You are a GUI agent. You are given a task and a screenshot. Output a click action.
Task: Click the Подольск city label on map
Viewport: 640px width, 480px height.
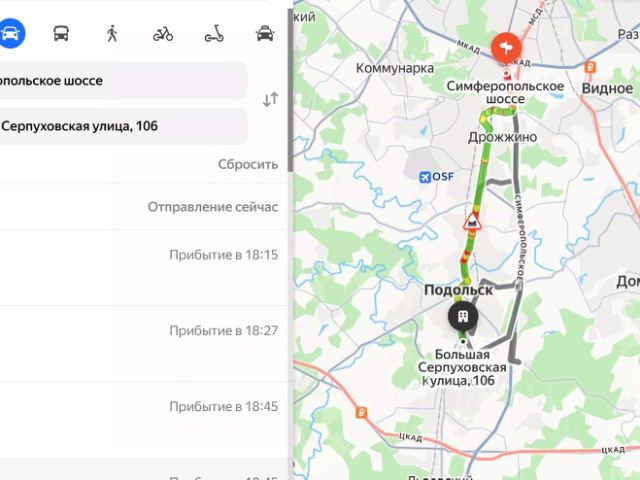(458, 290)
